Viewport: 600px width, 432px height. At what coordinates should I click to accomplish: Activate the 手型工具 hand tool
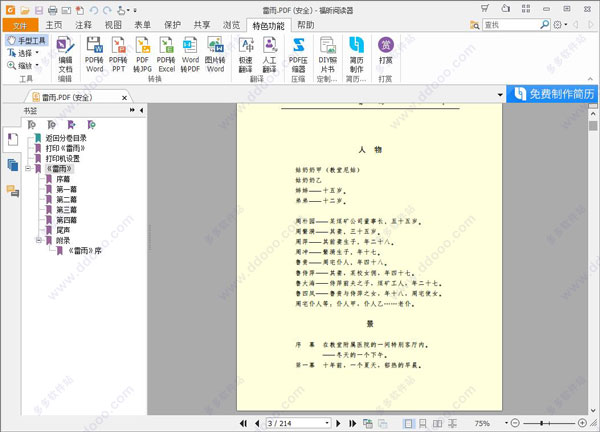coord(27,40)
